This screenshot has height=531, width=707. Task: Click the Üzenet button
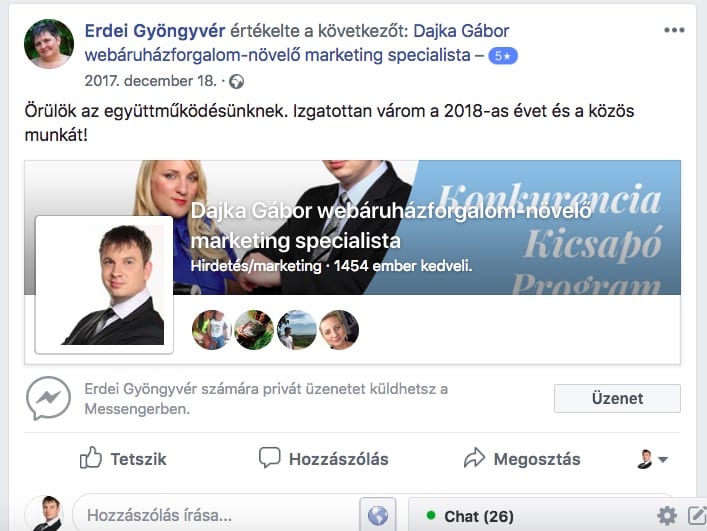coord(617,398)
